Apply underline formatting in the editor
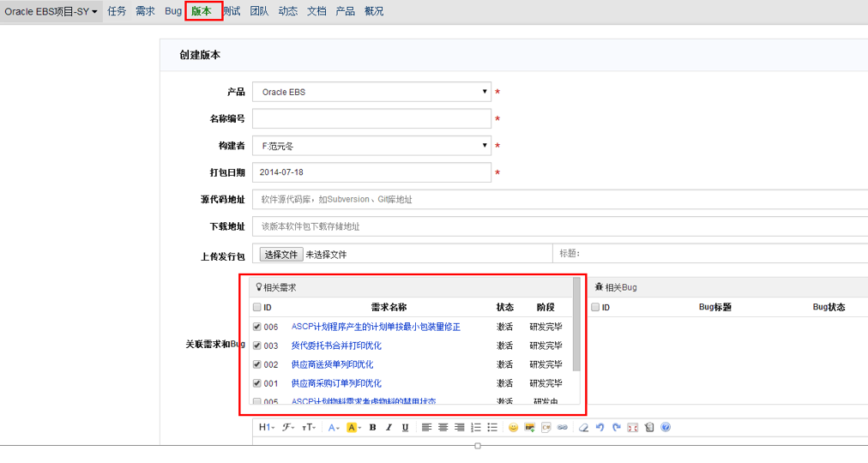This screenshot has width=868, height=463. (x=405, y=428)
